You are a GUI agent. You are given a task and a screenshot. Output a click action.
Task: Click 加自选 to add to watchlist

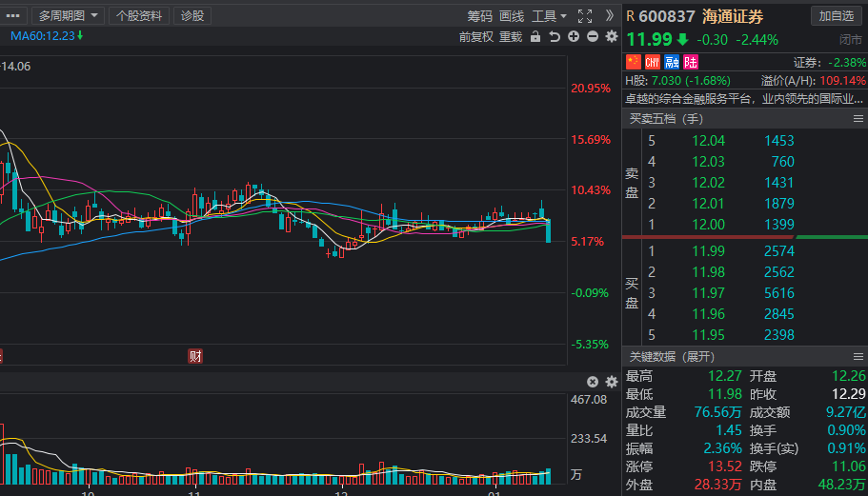click(x=836, y=16)
